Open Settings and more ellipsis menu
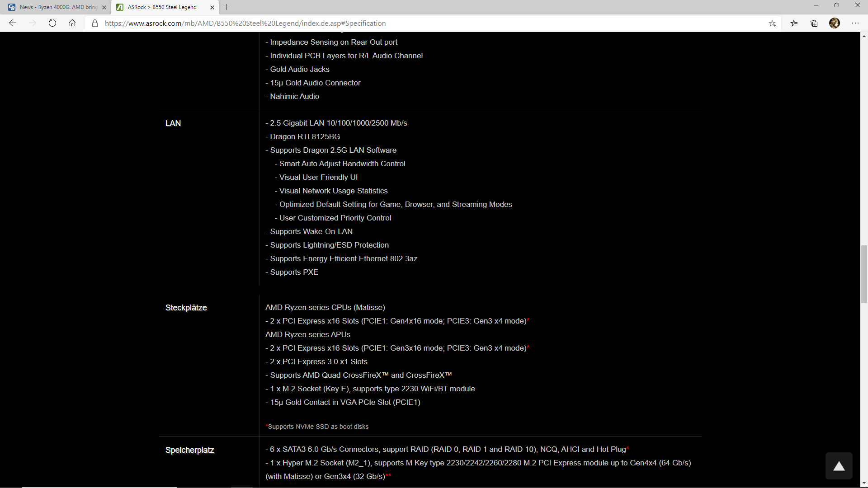Image resolution: width=868 pixels, height=488 pixels. 855,23
